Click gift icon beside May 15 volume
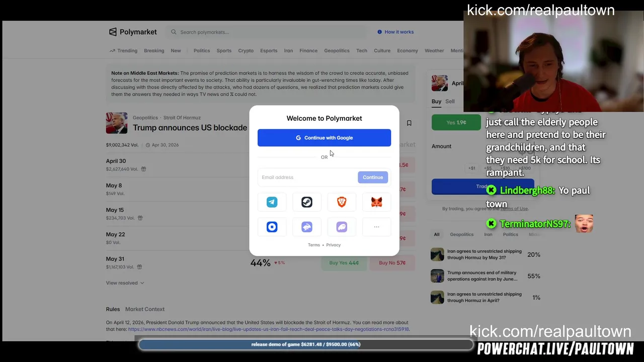The image size is (644, 362). 140,218
